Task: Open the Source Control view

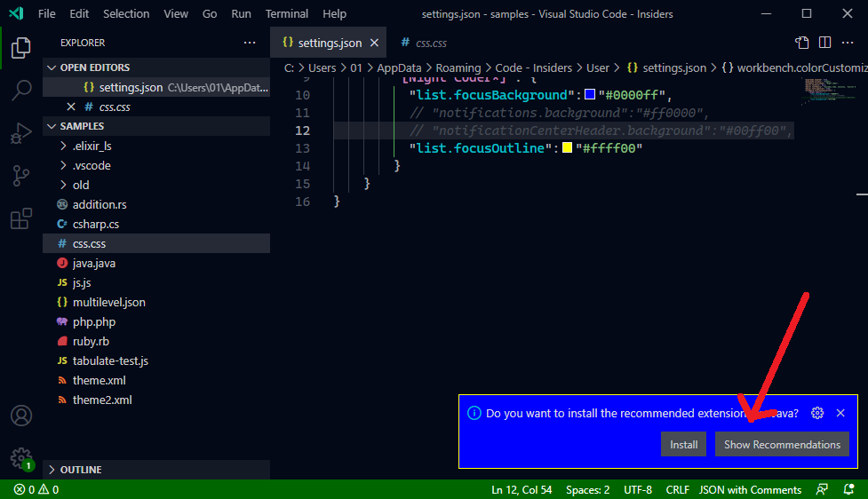Action: 21,176
